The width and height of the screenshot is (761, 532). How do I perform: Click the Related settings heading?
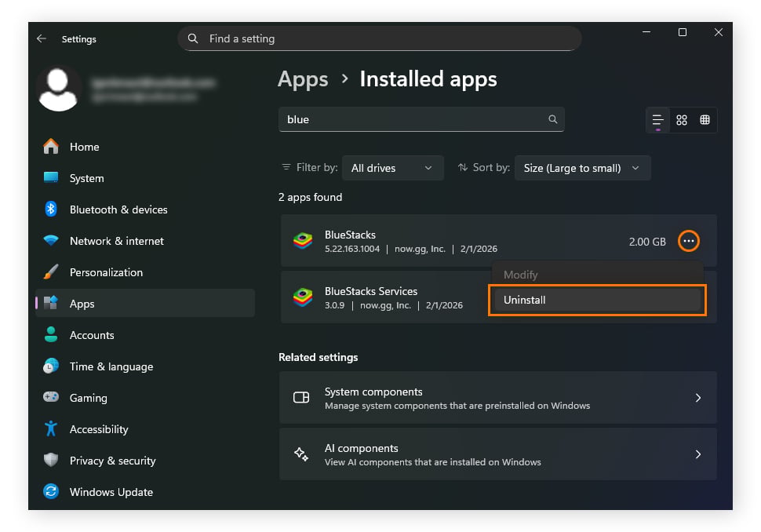(x=319, y=357)
